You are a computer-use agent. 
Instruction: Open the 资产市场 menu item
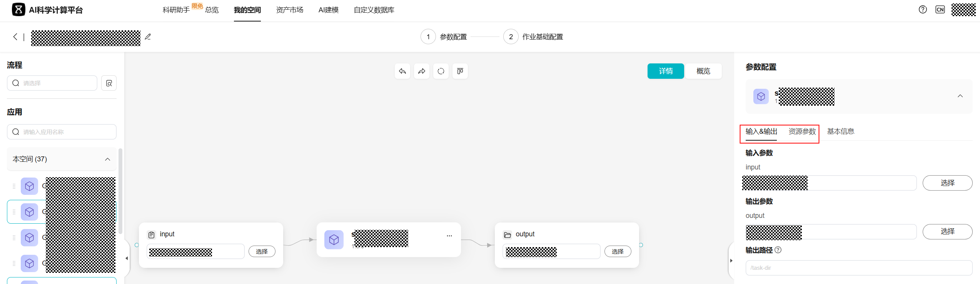(x=289, y=10)
